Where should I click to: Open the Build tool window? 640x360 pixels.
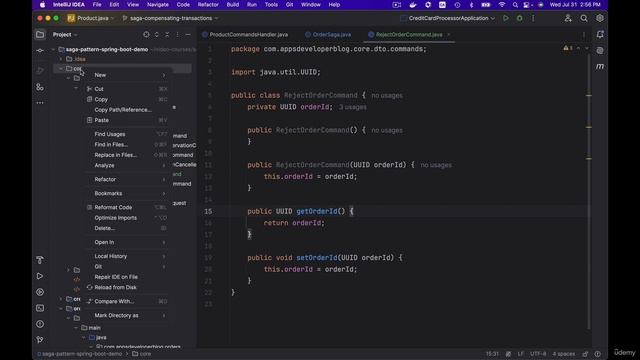point(40,260)
